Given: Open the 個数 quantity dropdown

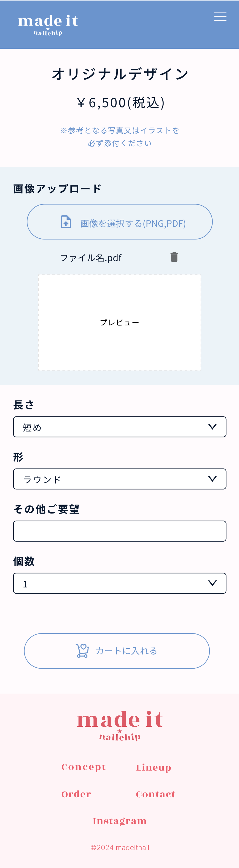Looking at the screenshot, I should [x=119, y=583].
